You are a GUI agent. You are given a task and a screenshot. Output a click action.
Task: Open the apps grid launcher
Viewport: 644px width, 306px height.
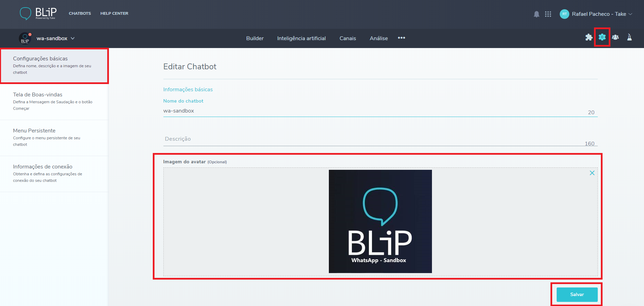(548, 14)
